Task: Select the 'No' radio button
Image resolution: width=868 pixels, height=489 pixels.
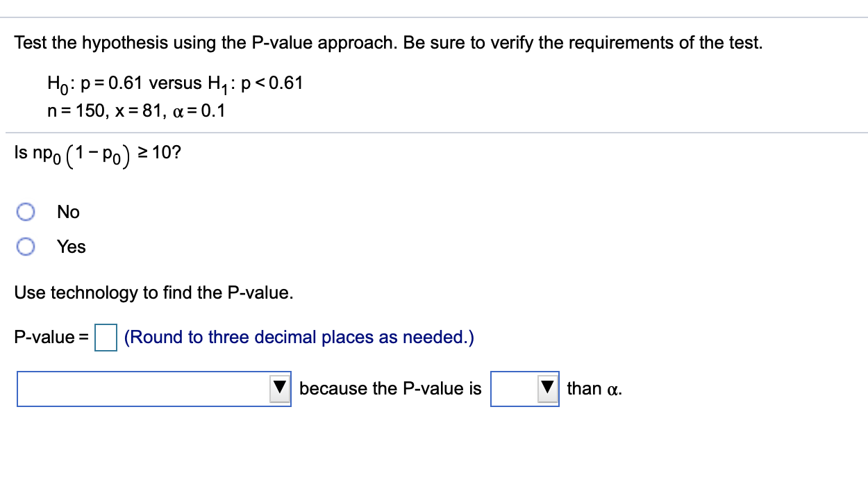Action: click(26, 212)
